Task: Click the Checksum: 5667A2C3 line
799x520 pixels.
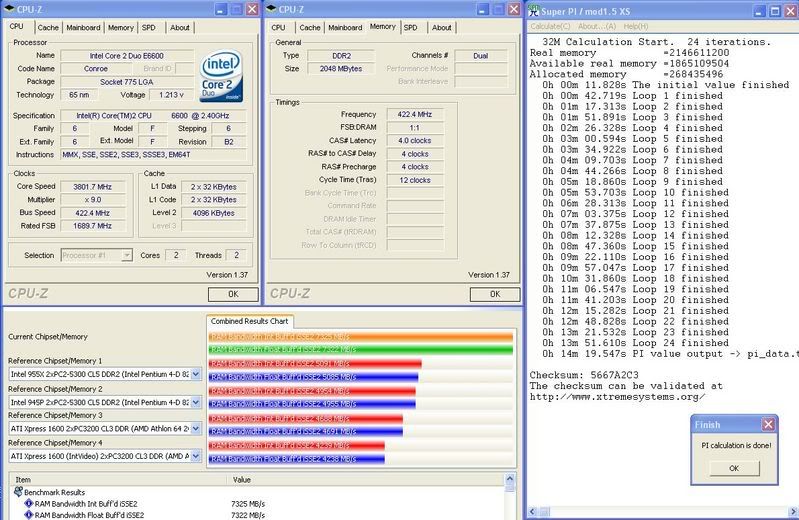Action: [x=584, y=375]
